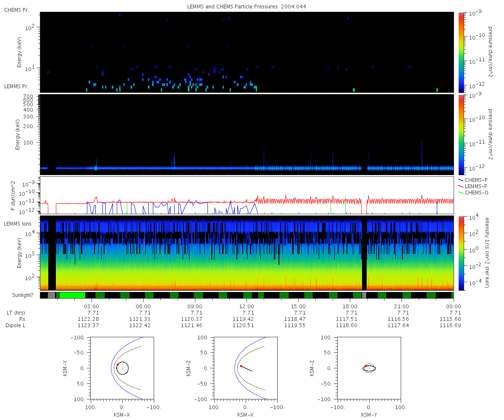The image size is (504, 420).
Task: Select the blue CHEMS-P legend line
Action: pos(461,180)
